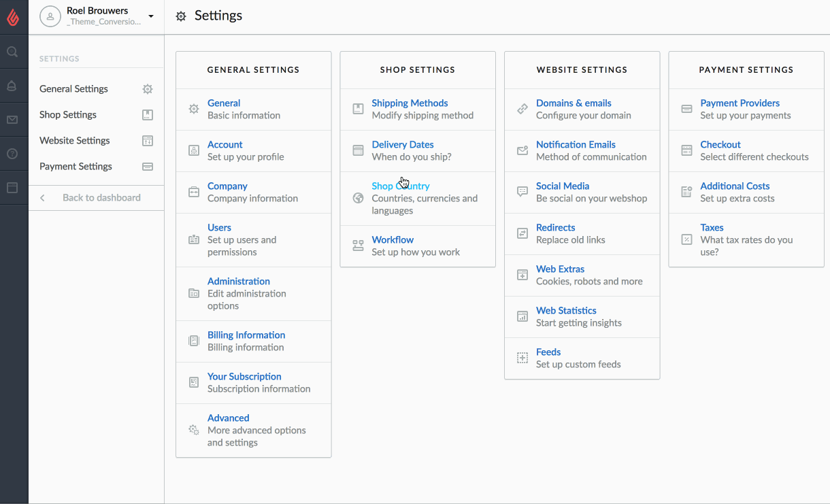Click the ID card icon next to Users
The height and width of the screenshot is (504, 830).
pos(194,239)
